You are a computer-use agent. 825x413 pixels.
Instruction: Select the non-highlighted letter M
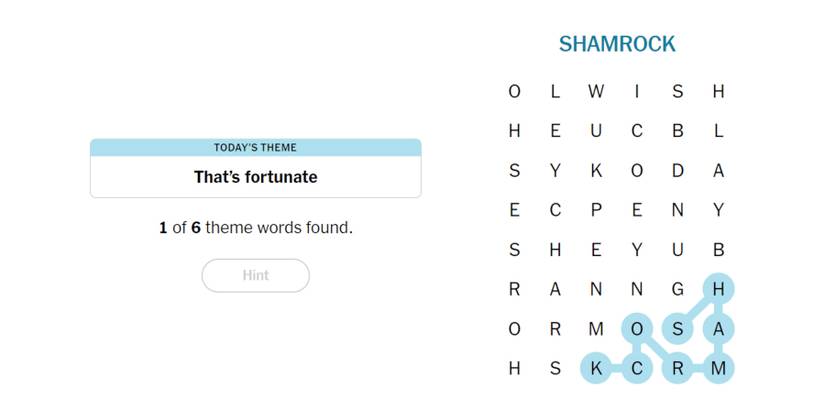click(x=596, y=329)
